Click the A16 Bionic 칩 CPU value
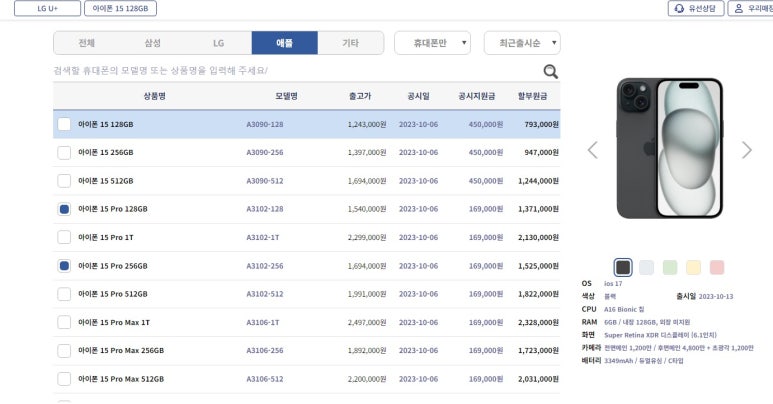Viewport: 773px width, 404px height. 624,309
